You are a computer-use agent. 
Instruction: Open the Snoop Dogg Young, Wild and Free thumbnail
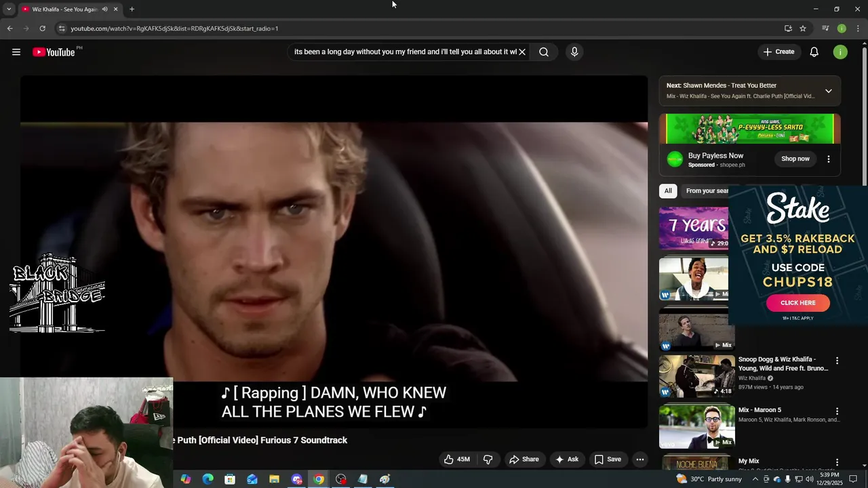click(696, 376)
